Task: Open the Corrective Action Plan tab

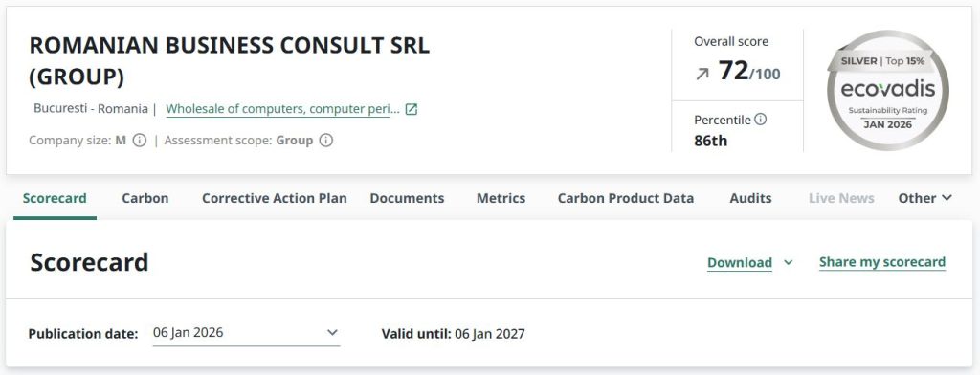Action: coord(275,198)
